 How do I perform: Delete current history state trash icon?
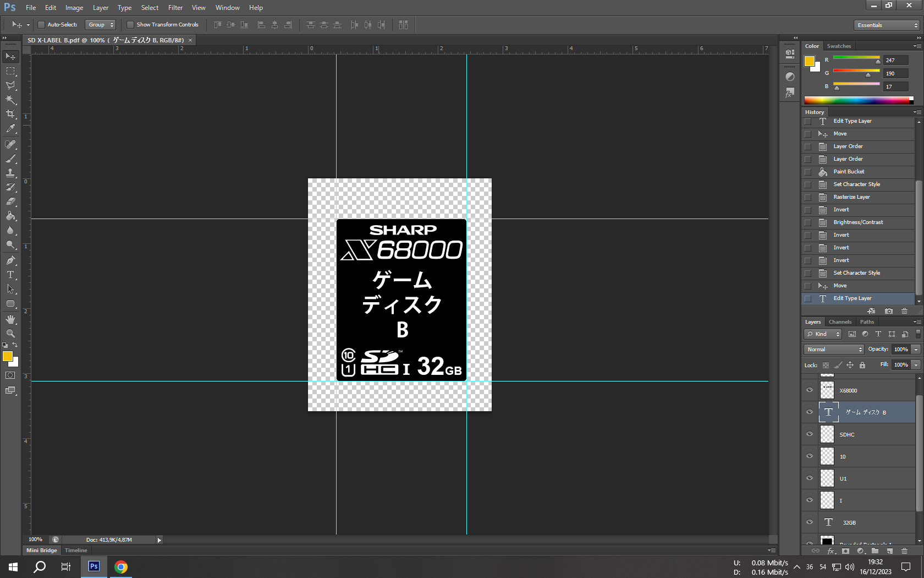coord(905,311)
